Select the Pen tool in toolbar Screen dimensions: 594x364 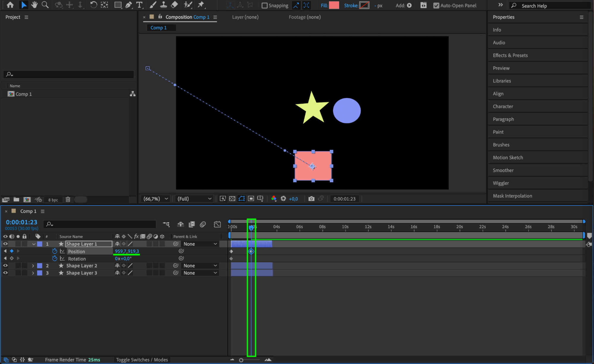(x=129, y=5)
